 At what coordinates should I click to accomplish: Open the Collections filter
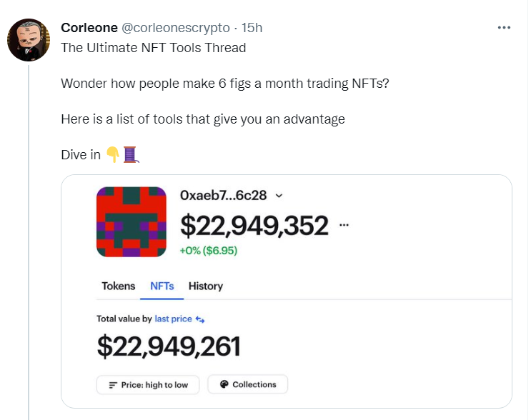tap(247, 384)
